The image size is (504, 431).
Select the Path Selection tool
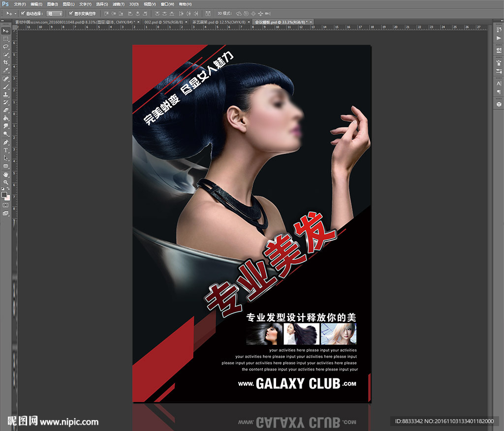tap(6, 158)
